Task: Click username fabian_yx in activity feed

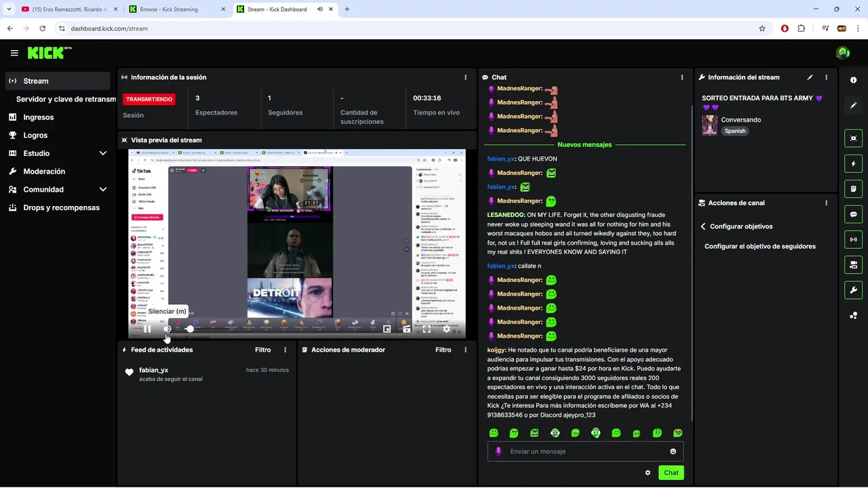Action: (153, 370)
